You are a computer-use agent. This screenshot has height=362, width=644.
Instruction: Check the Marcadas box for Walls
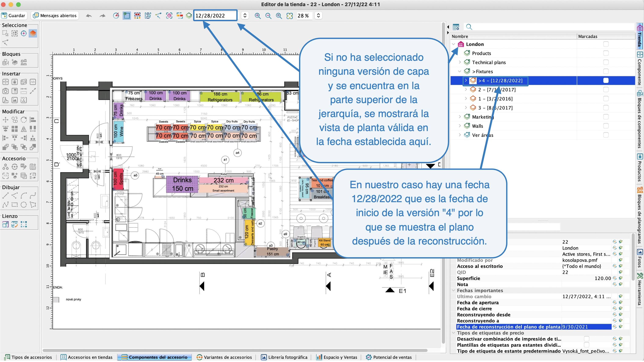[x=606, y=126]
